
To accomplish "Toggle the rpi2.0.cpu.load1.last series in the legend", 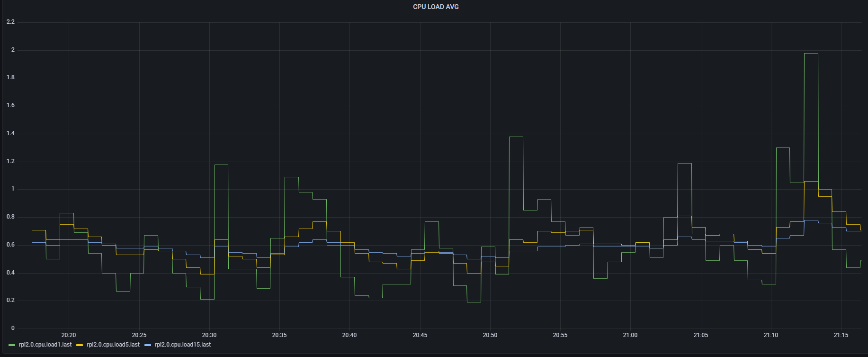I will click(45, 345).
